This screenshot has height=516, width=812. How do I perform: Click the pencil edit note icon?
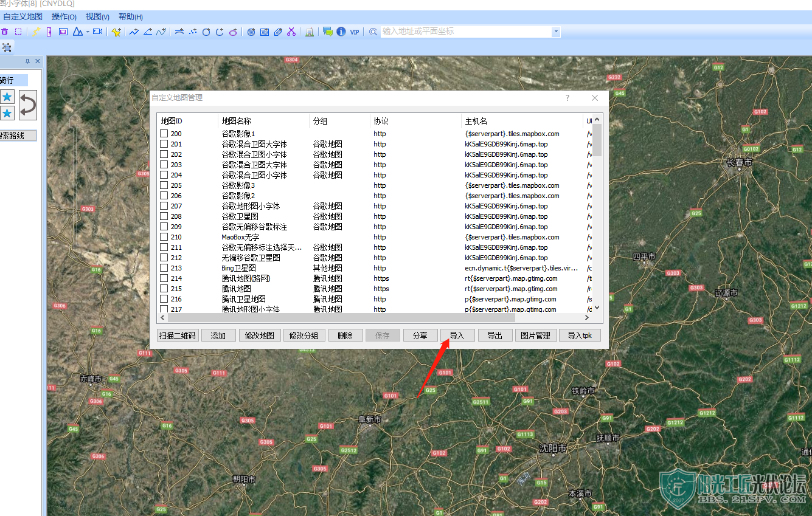pos(278,32)
